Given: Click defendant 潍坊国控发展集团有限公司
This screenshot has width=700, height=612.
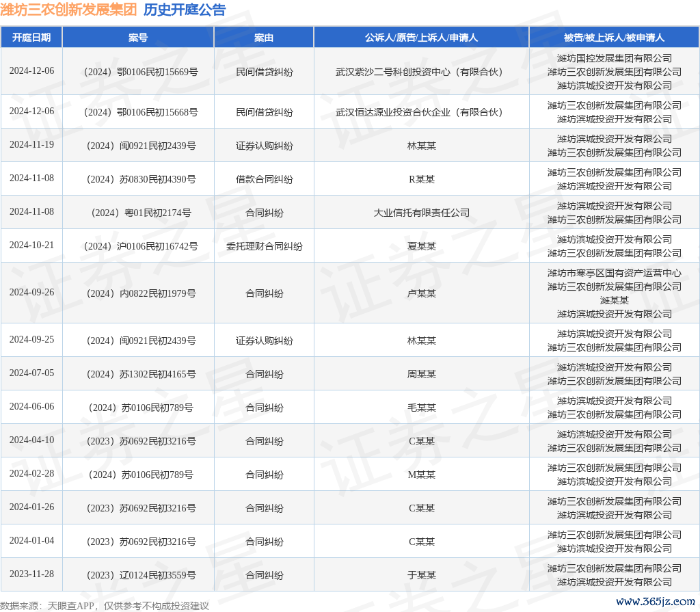Looking at the screenshot, I should (615, 58).
